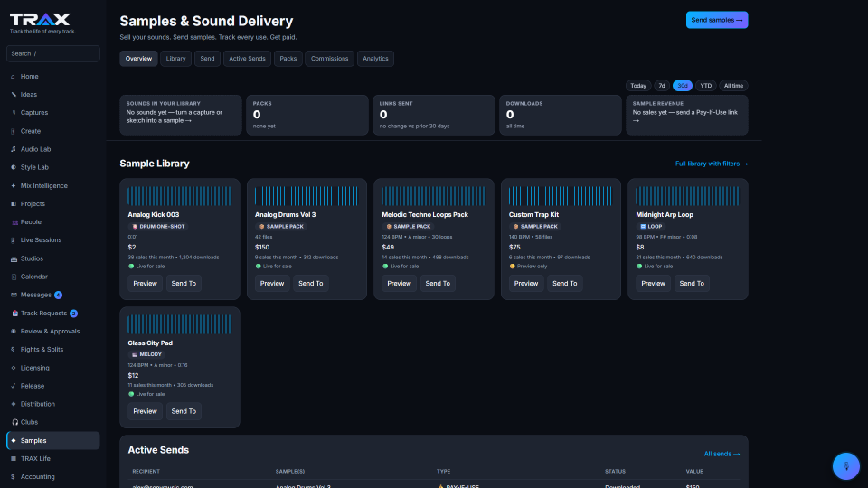The width and height of the screenshot is (868, 488).
Task: Click the TRAX logo
Action: (x=40, y=20)
